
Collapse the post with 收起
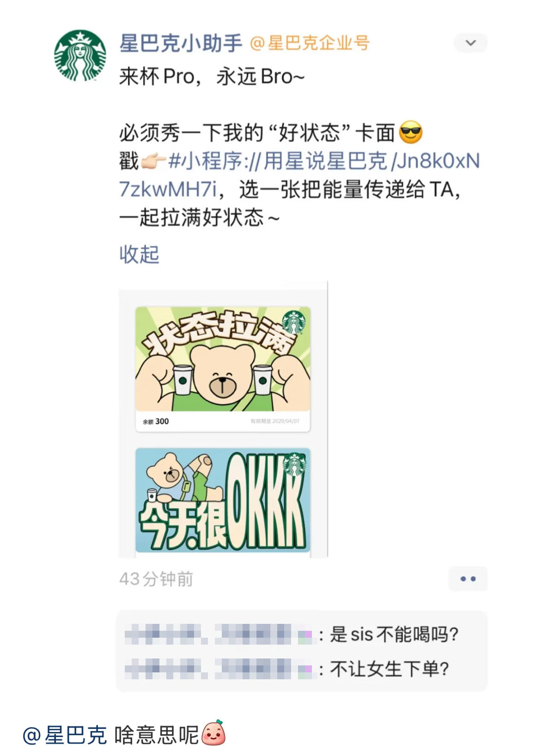(139, 254)
